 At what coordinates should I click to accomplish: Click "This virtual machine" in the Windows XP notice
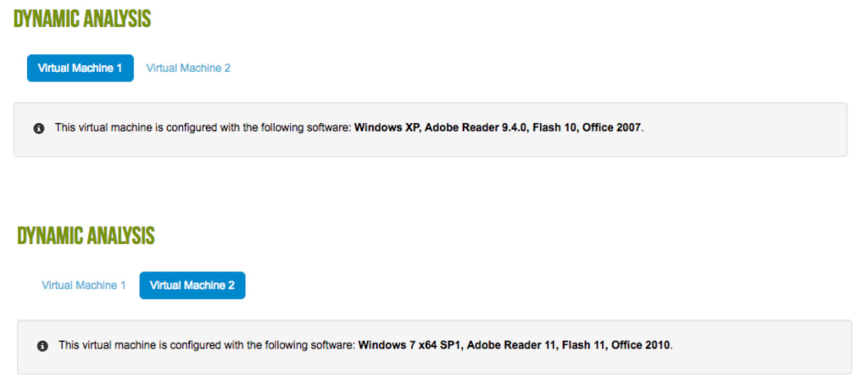pyautogui.click(x=100, y=128)
